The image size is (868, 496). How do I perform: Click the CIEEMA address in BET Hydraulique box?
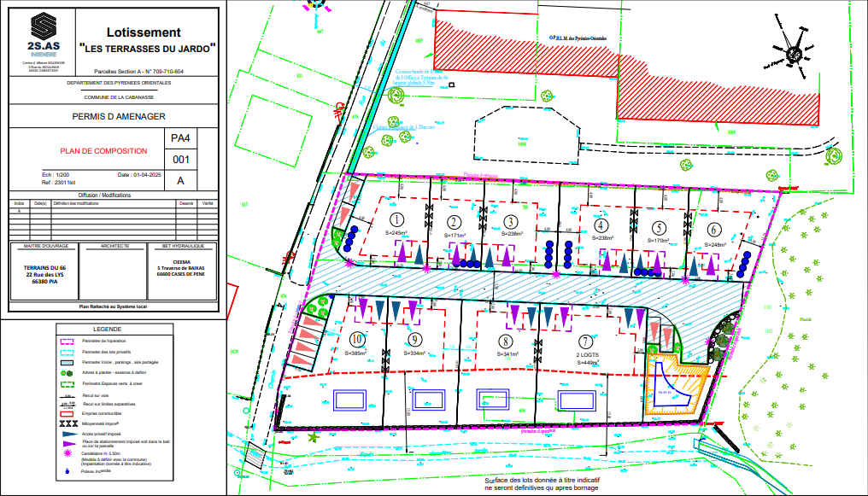180,269
